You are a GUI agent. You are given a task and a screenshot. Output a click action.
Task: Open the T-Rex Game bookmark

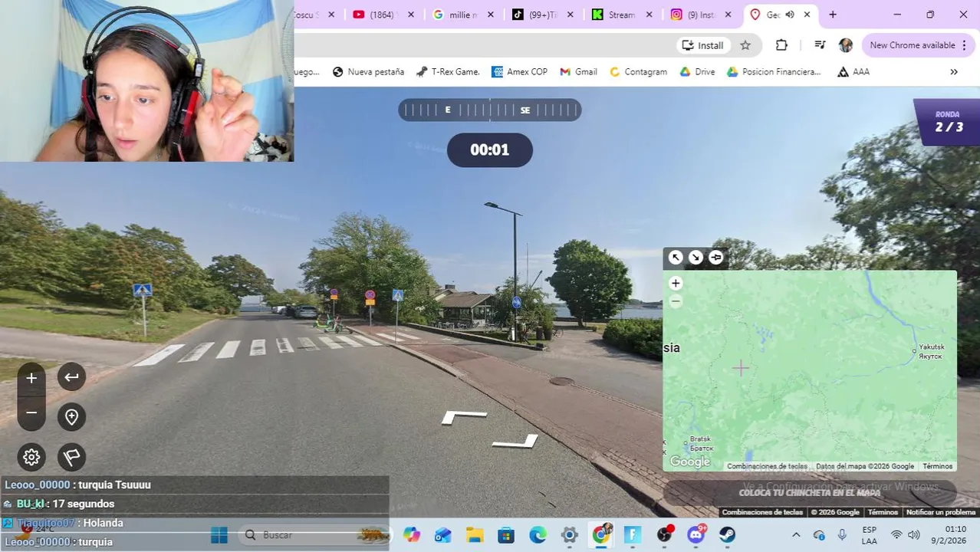tap(449, 71)
